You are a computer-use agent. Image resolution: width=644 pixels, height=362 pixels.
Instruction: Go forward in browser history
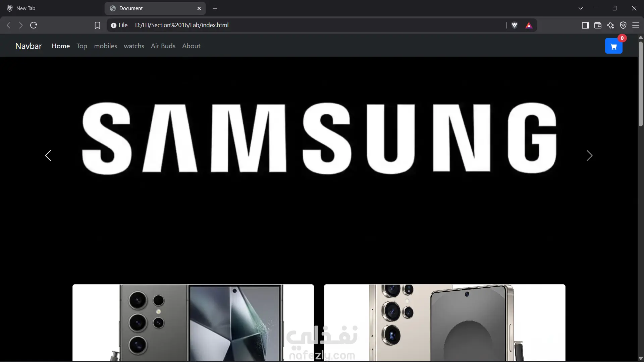tap(21, 25)
